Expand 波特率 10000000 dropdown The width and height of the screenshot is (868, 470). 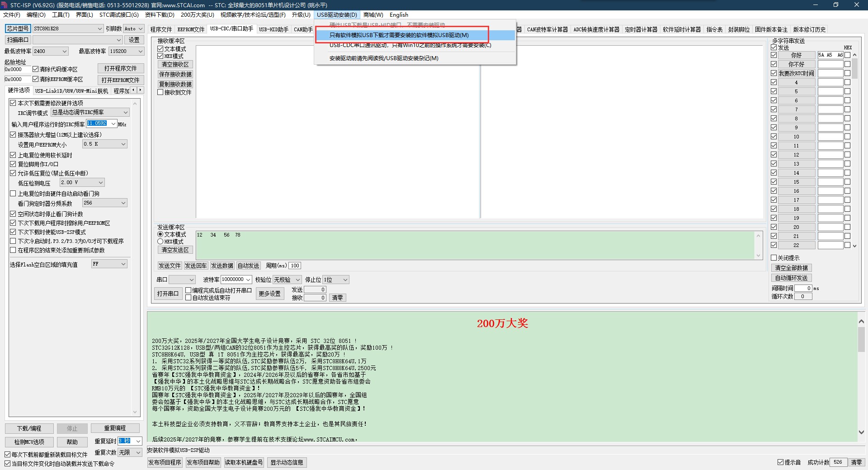[x=248, y=280]
